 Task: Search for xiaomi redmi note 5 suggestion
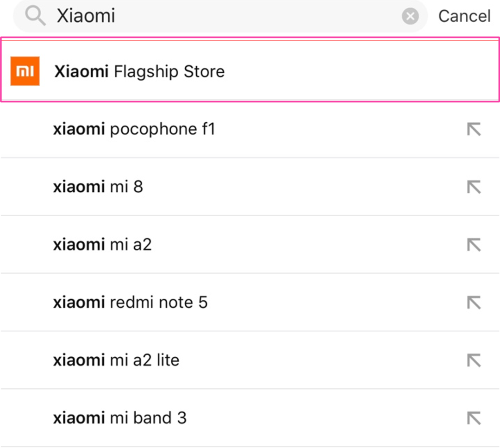click(131, 303)
